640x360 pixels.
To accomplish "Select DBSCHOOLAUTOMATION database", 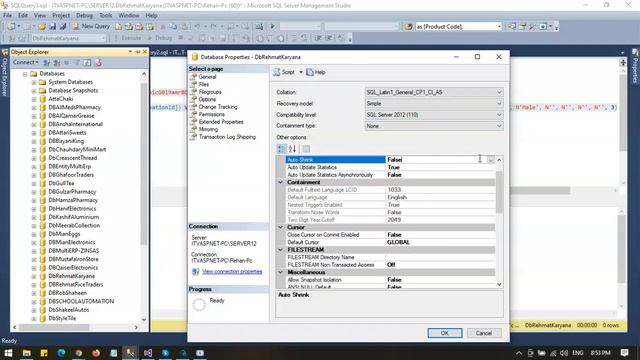I will tap(81, 301).
